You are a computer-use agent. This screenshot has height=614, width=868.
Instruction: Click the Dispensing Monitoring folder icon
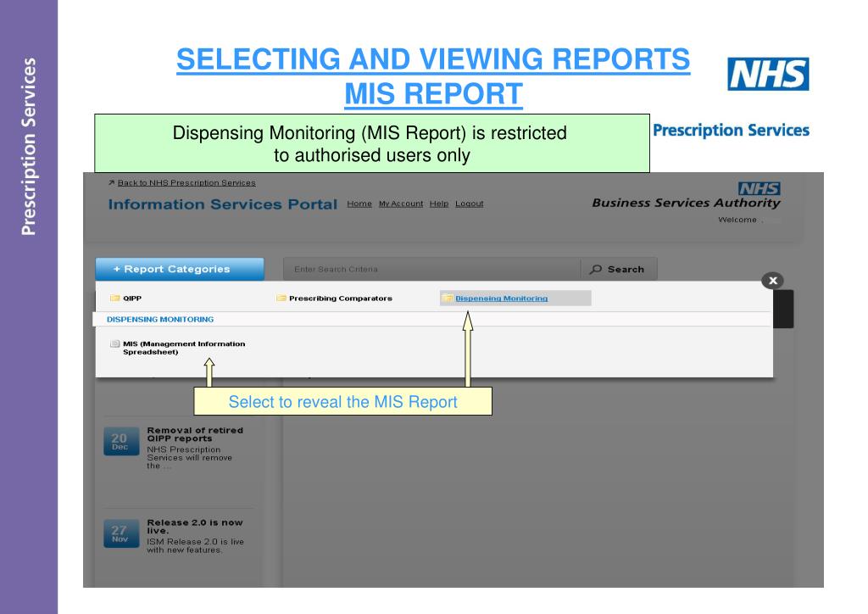point(448,298)
